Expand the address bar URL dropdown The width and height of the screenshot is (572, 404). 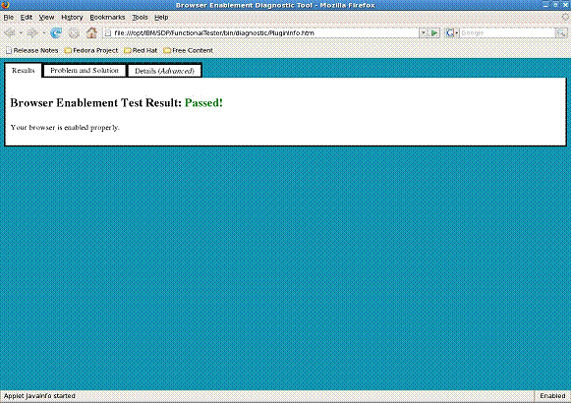[423, 33]
